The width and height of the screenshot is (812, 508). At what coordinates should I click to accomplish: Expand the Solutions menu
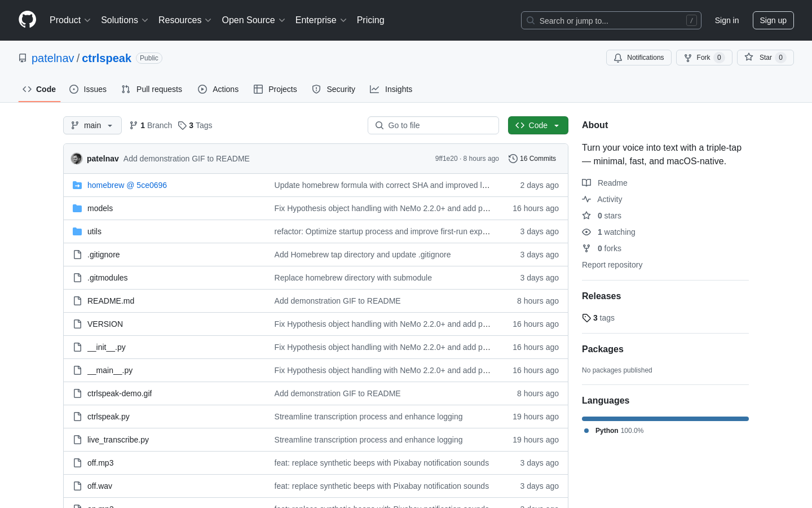(125, 20)
